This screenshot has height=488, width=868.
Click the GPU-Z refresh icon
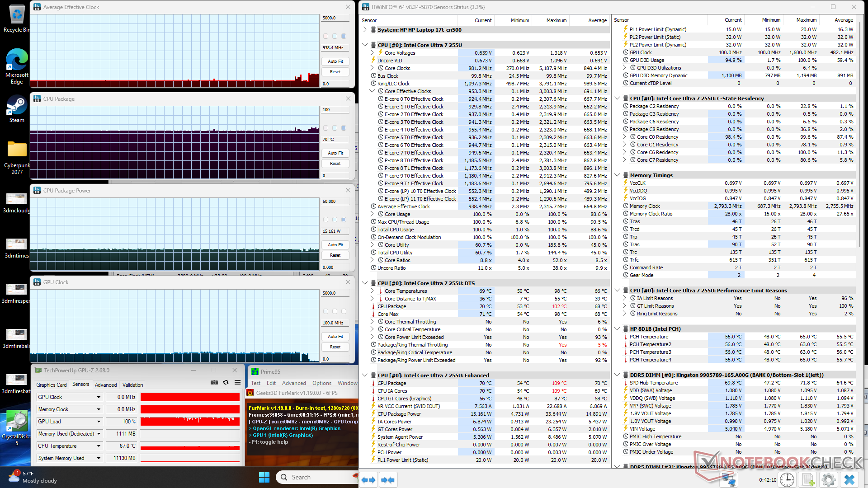coord(226,383)
